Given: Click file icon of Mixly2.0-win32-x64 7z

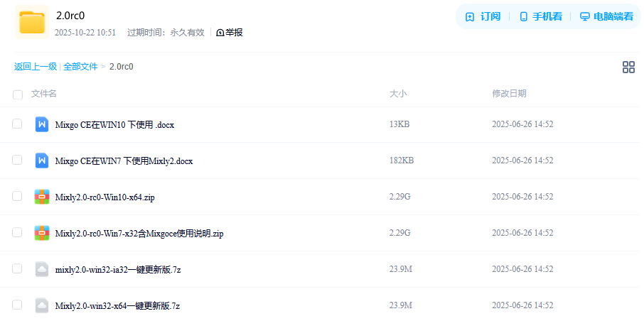Looking at the screenshot, I should [42, 305].
